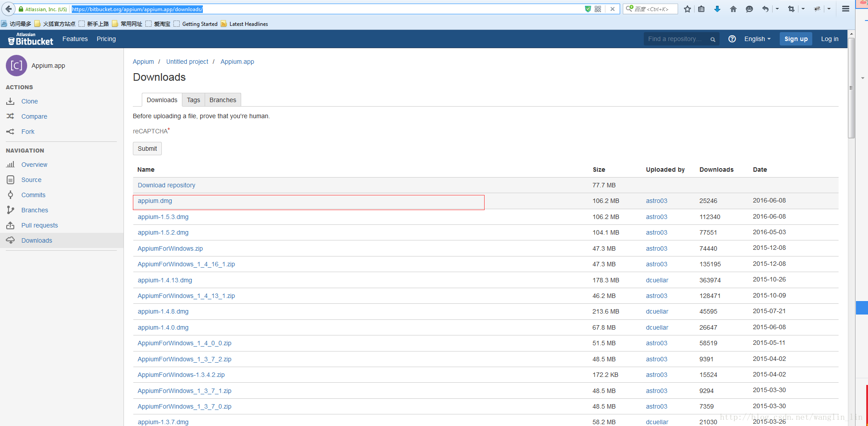Click the Appium breadcrumb link
The height and width of the screenshot is (426, 868).
coord(143,62)
